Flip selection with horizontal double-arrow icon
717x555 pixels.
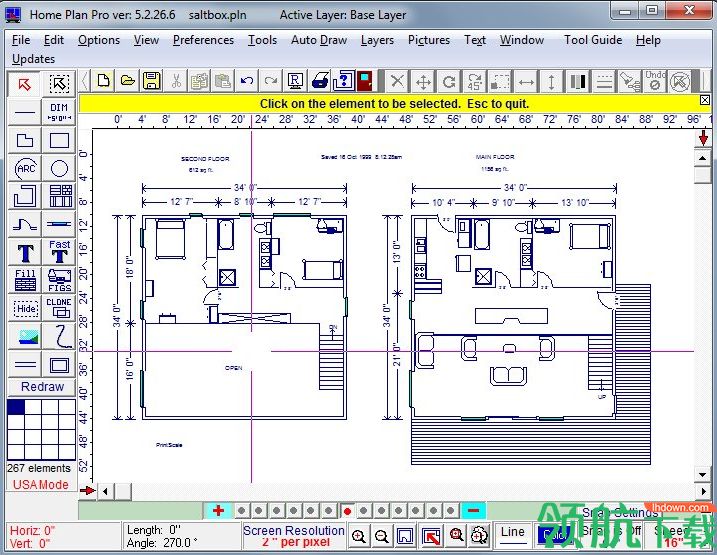pos(526,82)
